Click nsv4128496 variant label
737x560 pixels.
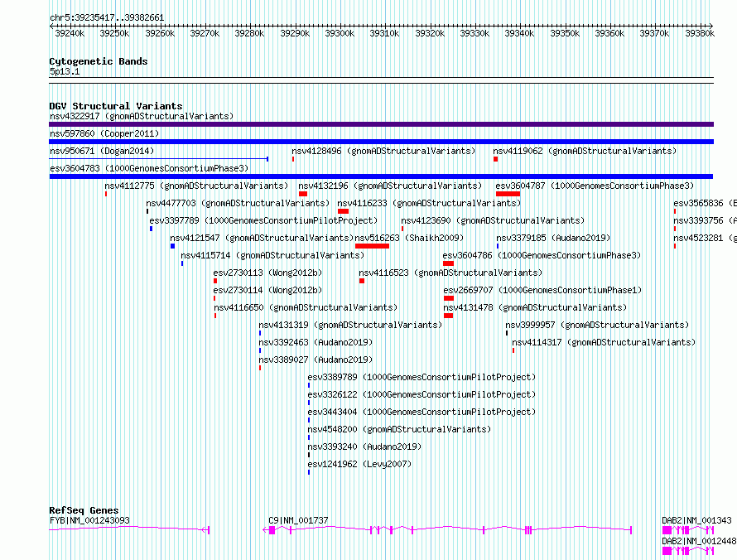pyautogui.click(x=383, y=151)
